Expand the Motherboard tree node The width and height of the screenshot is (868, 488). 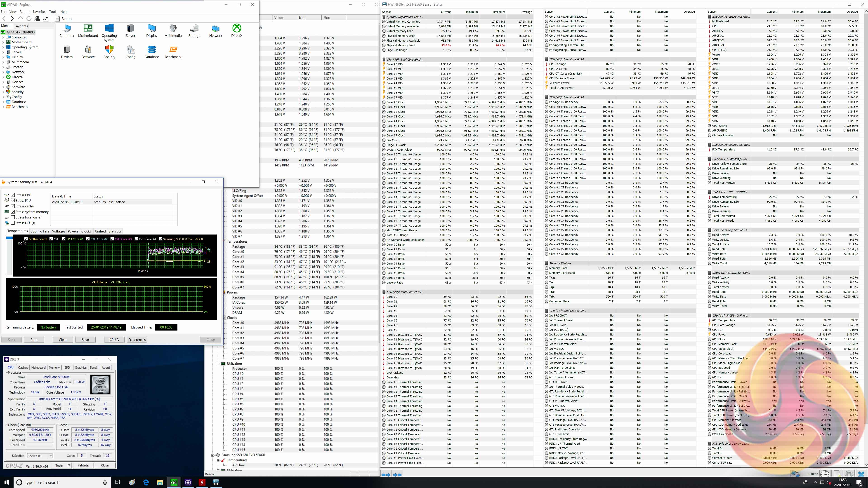click(3, 42)
